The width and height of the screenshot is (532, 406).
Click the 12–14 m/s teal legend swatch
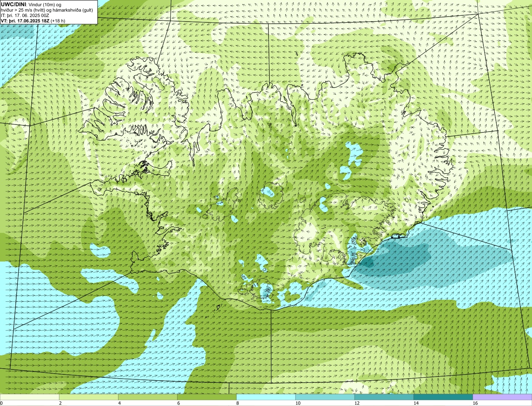(x=384, y=397)
